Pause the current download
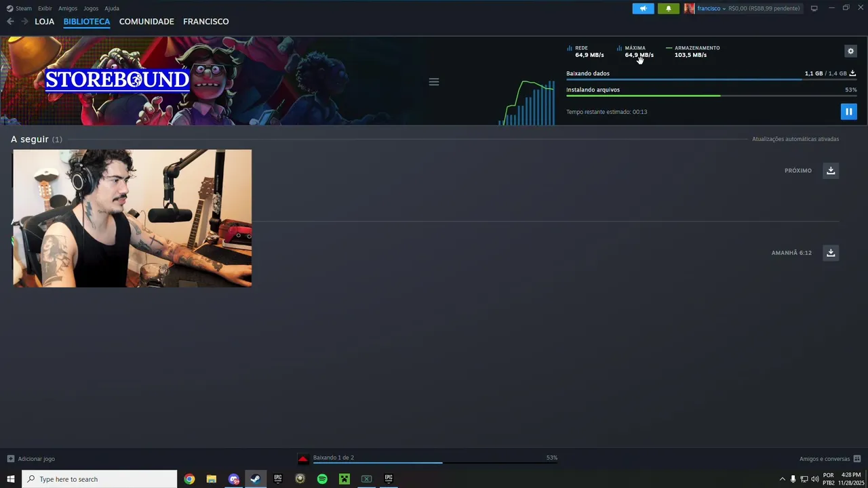The image size is (868, 488). [x=848, y=112]
